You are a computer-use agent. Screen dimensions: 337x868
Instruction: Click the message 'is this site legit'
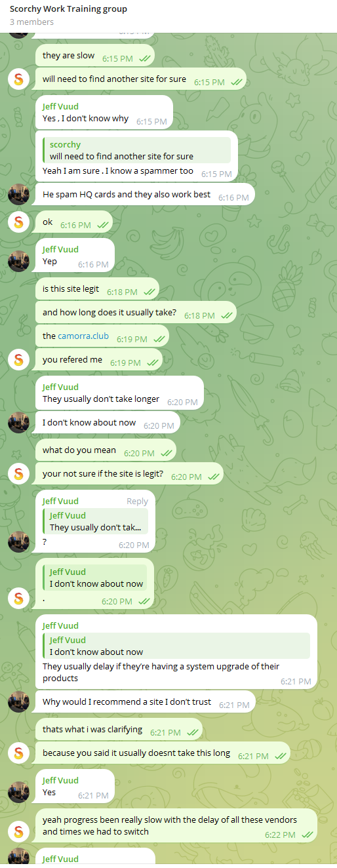71,288
